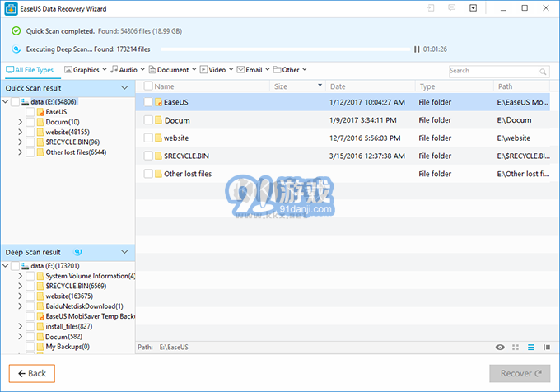
Task: Switch to details pane view icon
Action: [547, 347]
